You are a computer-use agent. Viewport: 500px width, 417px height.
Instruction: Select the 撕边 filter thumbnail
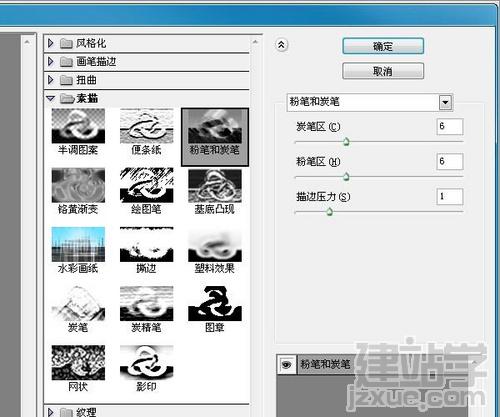click(146, 244)
